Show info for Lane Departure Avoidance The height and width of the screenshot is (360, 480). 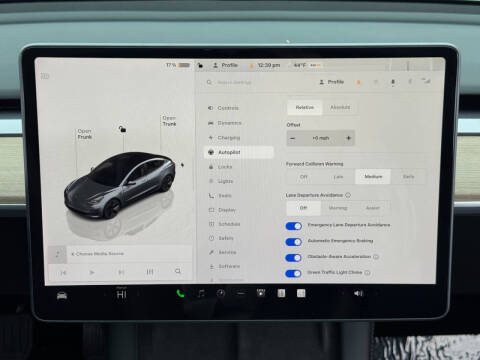pyautogui.click(x=348, y=195)
